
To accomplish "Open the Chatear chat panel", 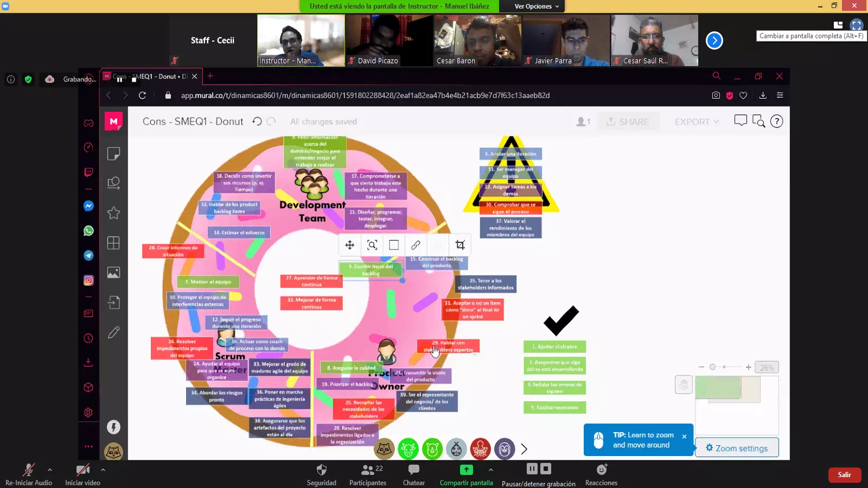I will pyautogui.click(x=413, y=474).
